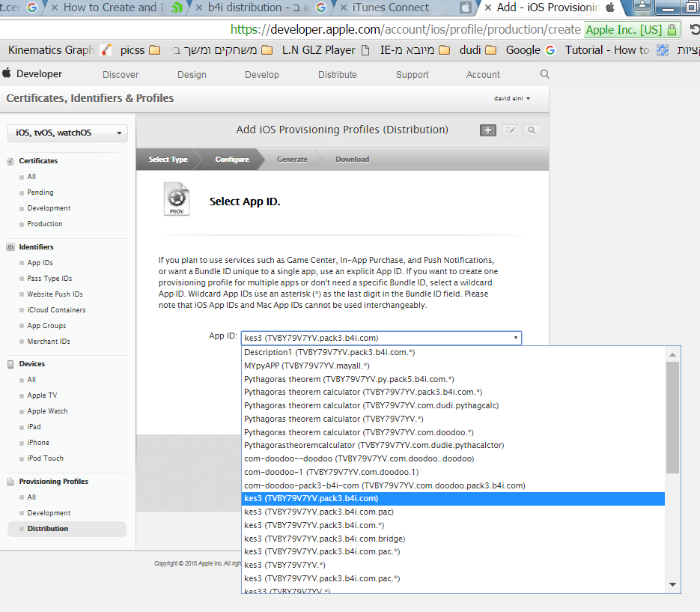The height and width of the screenshot is (612, 700).
Task: Select com-doodoo-pack3-b4i-com option
Action: [453, 485]
